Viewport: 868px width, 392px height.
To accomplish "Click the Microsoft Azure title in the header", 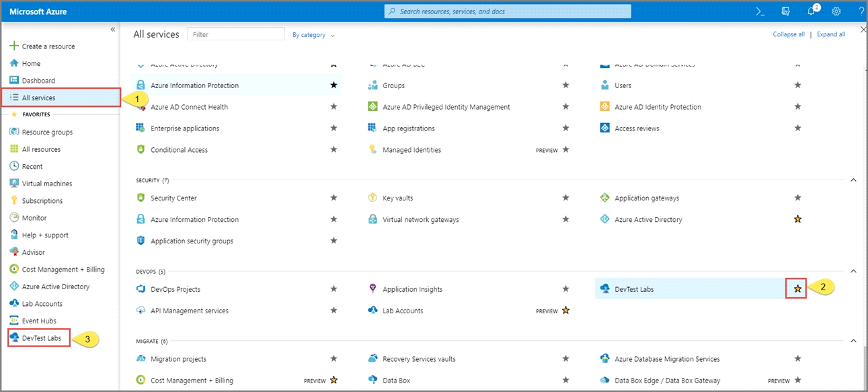I will (38, 12).
